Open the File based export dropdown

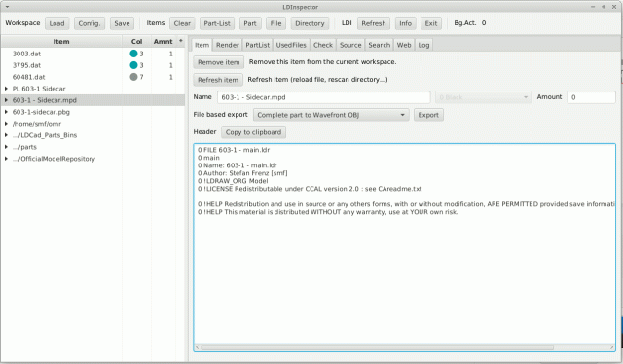331,115
